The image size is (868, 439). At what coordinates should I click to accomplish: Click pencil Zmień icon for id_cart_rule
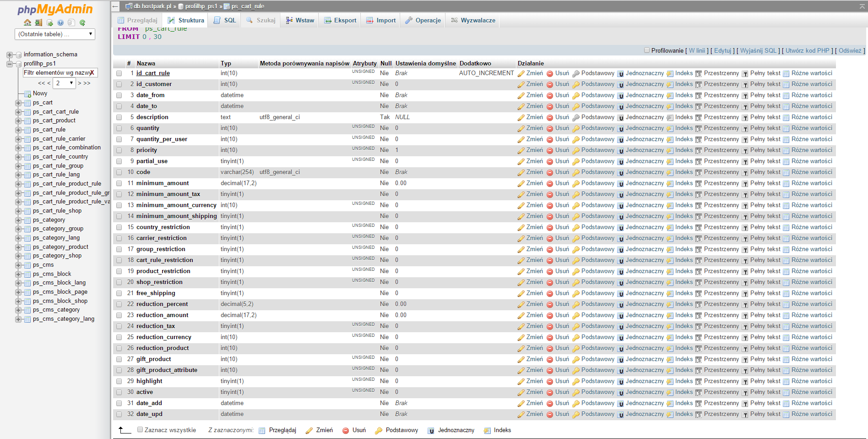[x=521, y=73]
